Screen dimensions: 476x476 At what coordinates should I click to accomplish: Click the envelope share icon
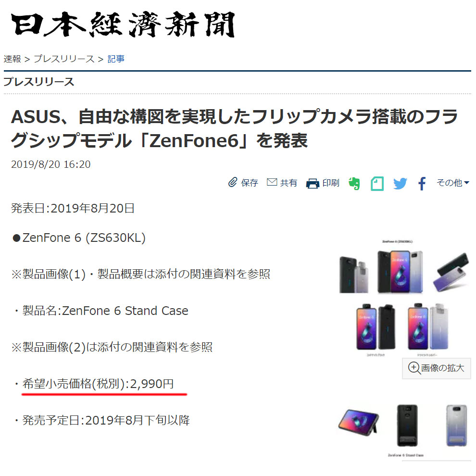[272, 182]
